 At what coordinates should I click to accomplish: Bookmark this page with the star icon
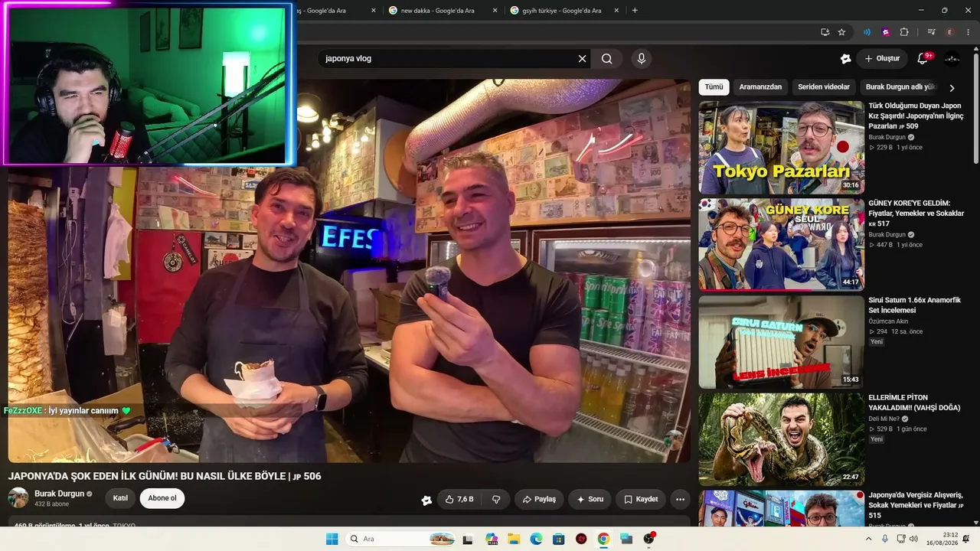[841, 32]
